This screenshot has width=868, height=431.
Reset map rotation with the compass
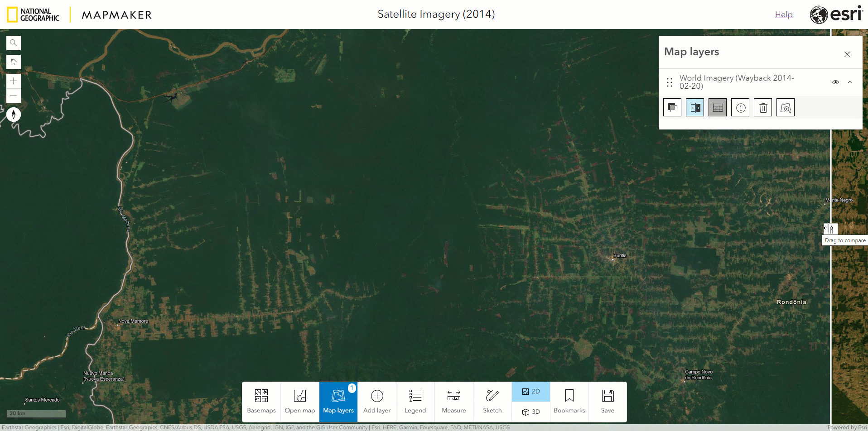coord(14,114)
